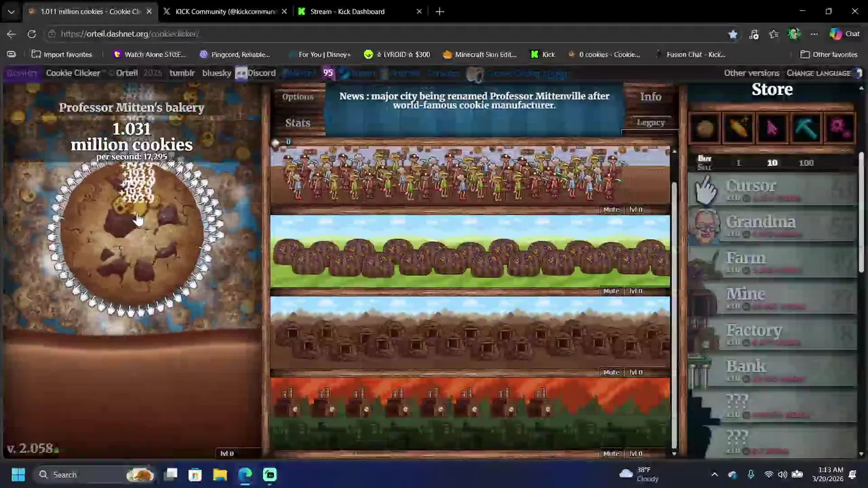Open the Kick bookmark
Viewport: 868px width, 488px height.
click(542, 54)
